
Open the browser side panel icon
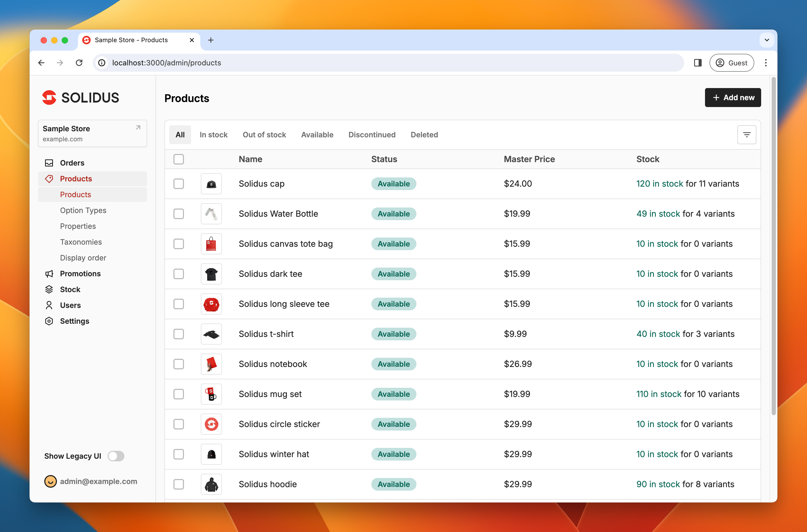(x=697, y=63)
